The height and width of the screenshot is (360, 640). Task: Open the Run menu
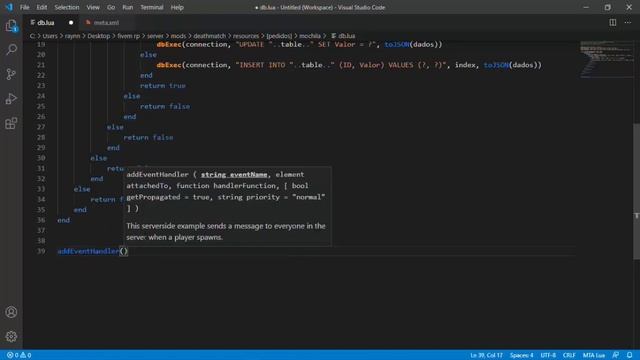click(x=128, y=7)
